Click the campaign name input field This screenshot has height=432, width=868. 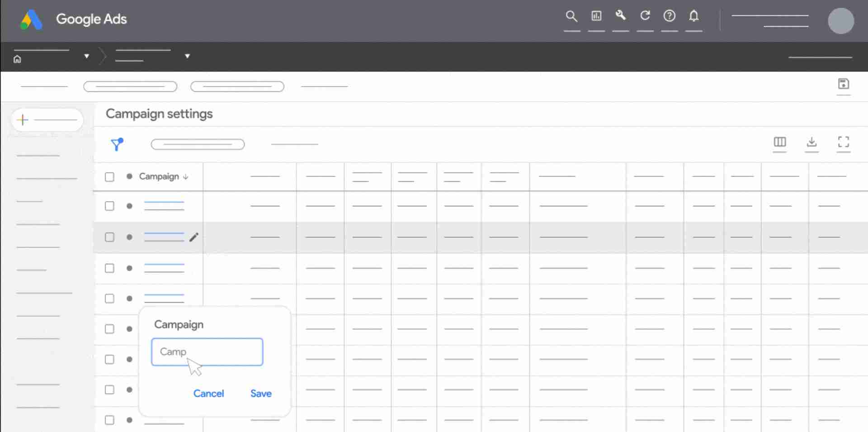pos(207,352)
